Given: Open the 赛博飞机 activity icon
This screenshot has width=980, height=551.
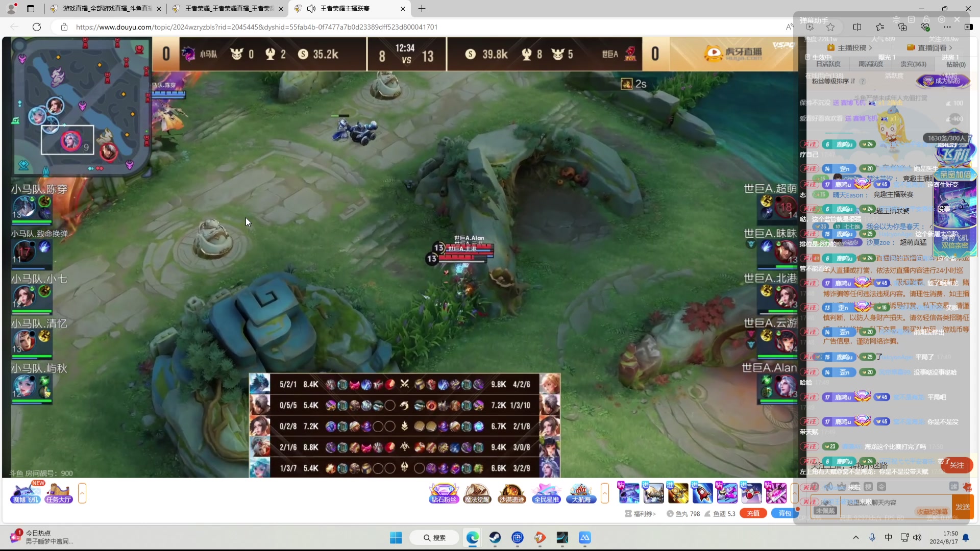Looking at the screenshot, I should tap(26, 493).
